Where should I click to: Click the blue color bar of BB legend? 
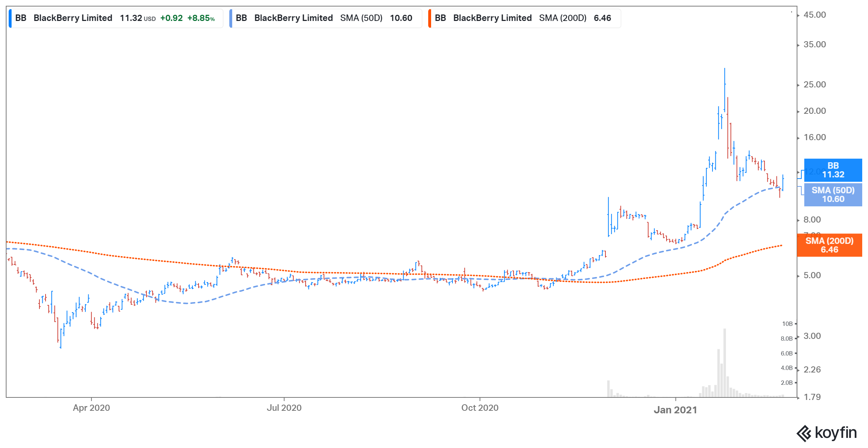10,18
